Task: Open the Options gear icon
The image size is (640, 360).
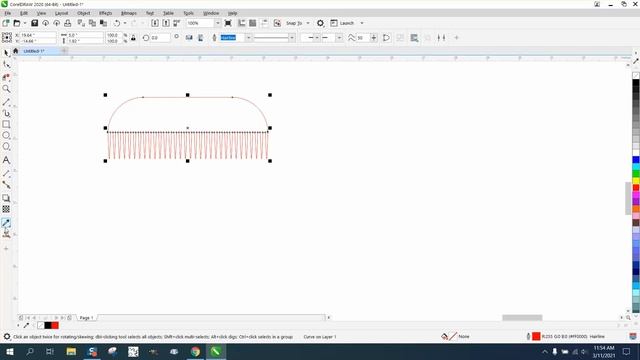Action: coord(320,23)
